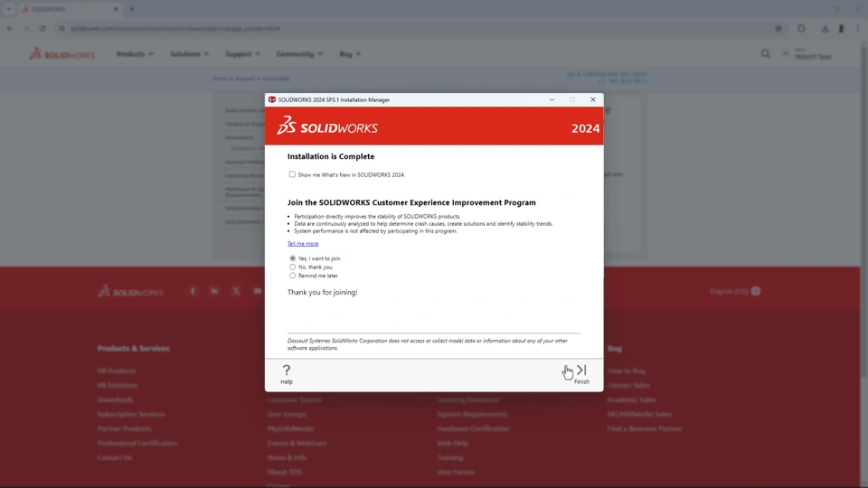Open the All Products footer link
The height and width of the screenshot is (488, 868).
click(117, 371)
